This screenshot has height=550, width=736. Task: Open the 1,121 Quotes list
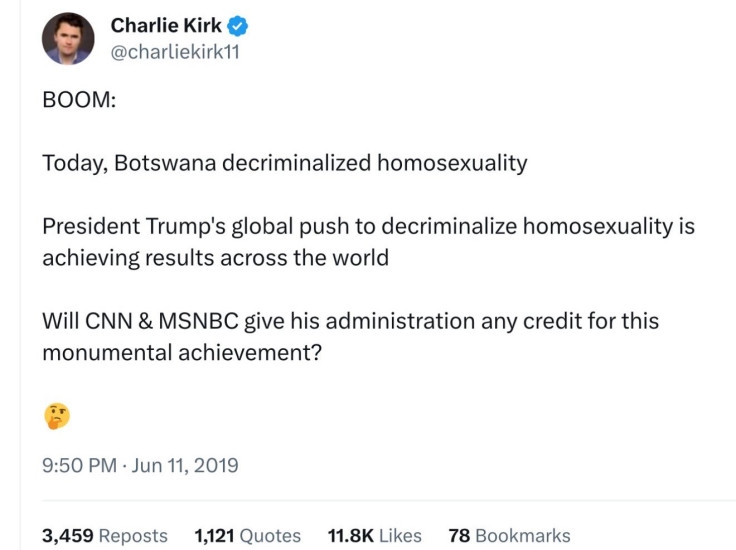tap(247, 535)
